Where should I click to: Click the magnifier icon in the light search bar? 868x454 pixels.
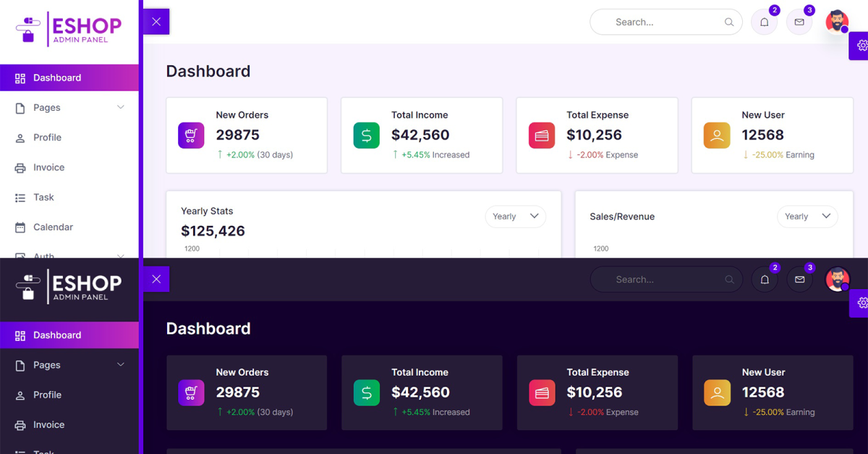tap(729, 22)
